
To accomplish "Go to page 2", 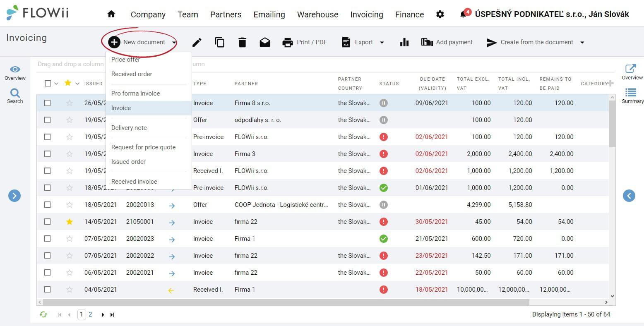I will [90, 314].
